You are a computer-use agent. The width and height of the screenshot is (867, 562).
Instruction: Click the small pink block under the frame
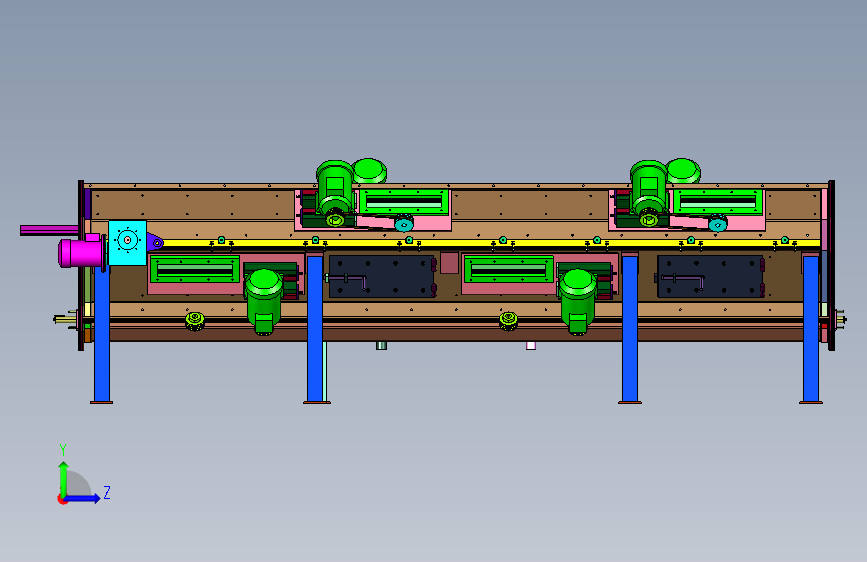[531, 346]
